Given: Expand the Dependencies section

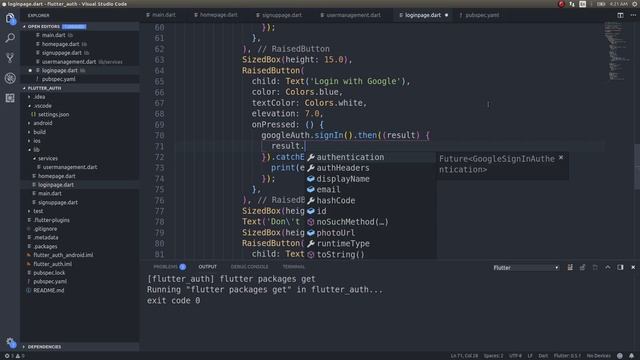Looking at the screenshot, I should (x=80, y=347).
